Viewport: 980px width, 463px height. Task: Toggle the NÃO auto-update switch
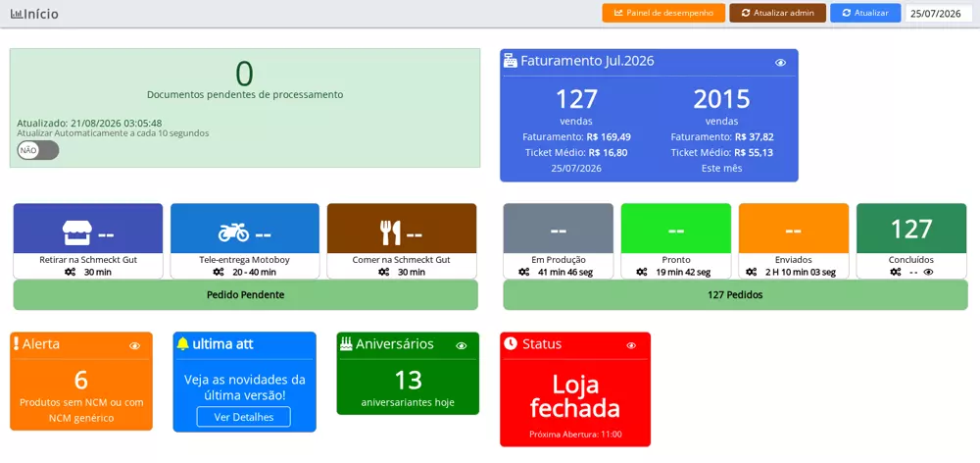[38, 150]
